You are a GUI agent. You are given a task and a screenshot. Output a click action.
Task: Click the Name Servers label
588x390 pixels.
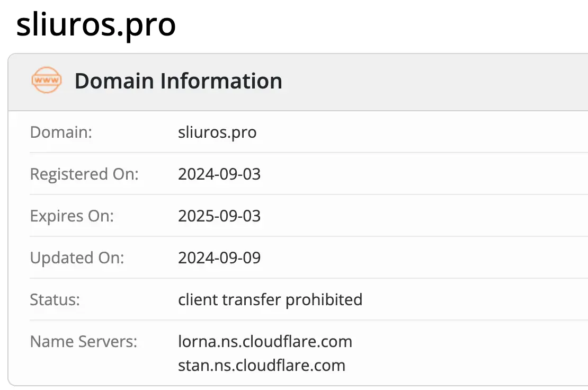(x=84, y=341)
